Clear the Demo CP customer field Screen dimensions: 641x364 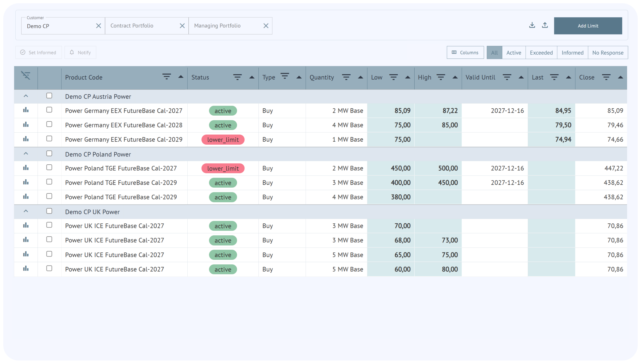coord(98,26)
